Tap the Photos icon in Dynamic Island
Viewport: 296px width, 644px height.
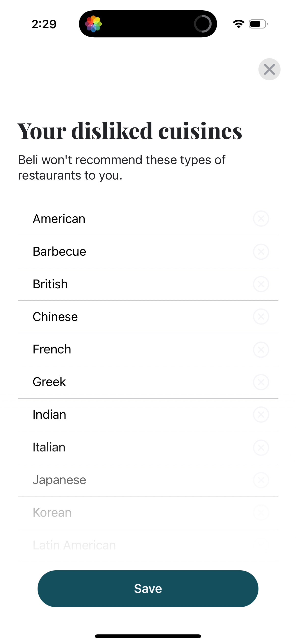click(94, 24)
